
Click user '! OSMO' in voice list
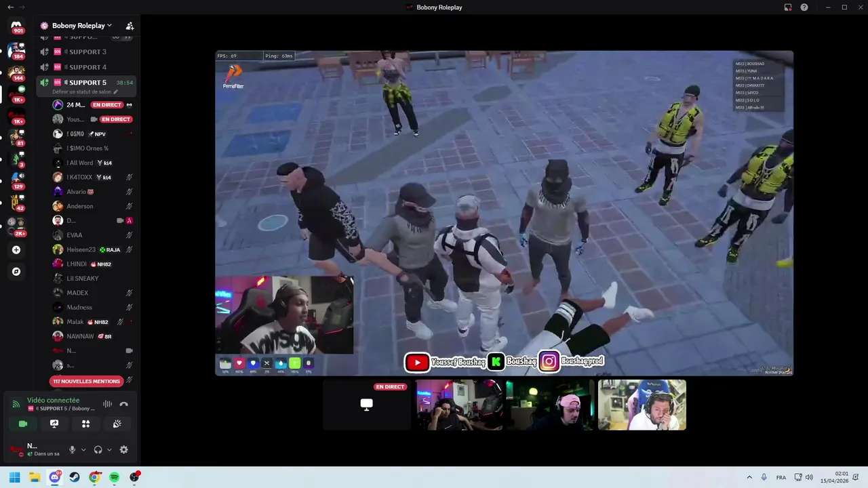[x=93, y=134]
